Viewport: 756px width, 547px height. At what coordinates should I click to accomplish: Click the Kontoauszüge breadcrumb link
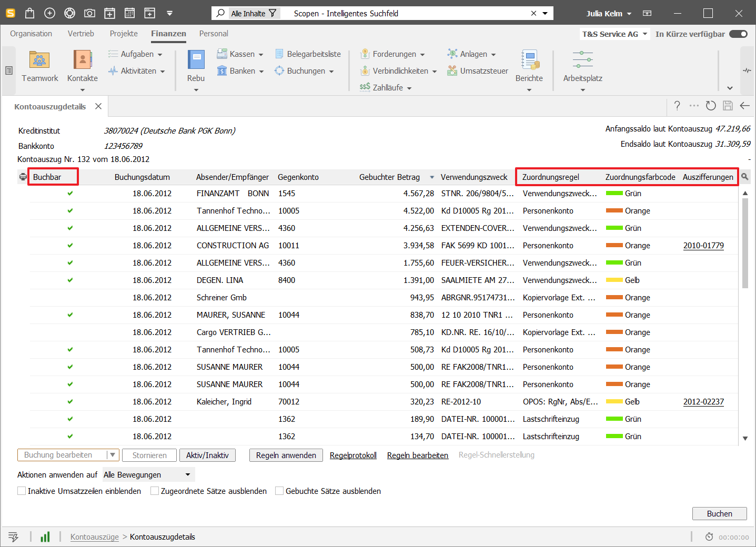[95, 537]
